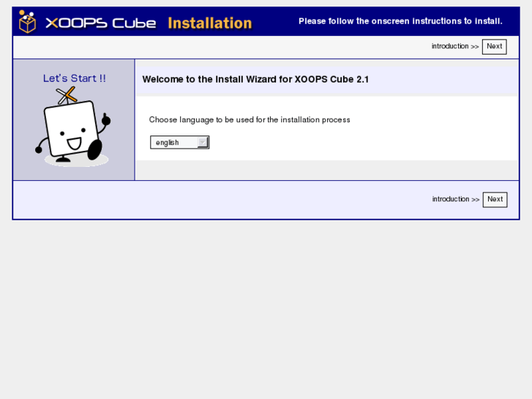Click the top 'introduction >>' label
Screen dimensions: 532x399
(x=455, y=47)
